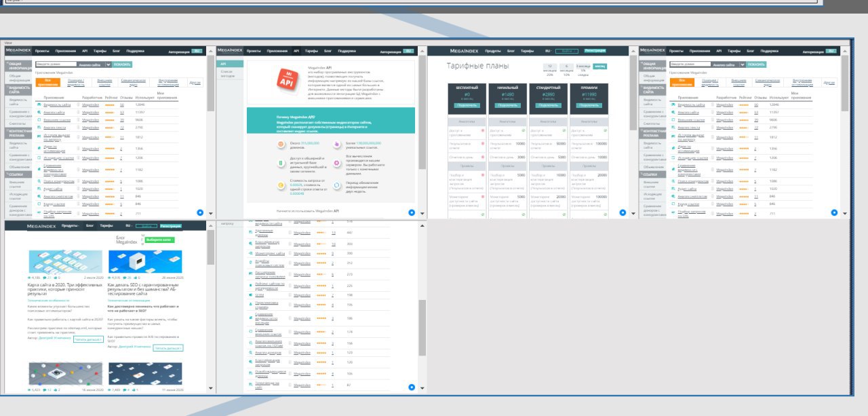Viewport: 868px width, 416px height.
Task: Open the blue chat bubble in the tariff plans tile
Action: tap(623, 212)
